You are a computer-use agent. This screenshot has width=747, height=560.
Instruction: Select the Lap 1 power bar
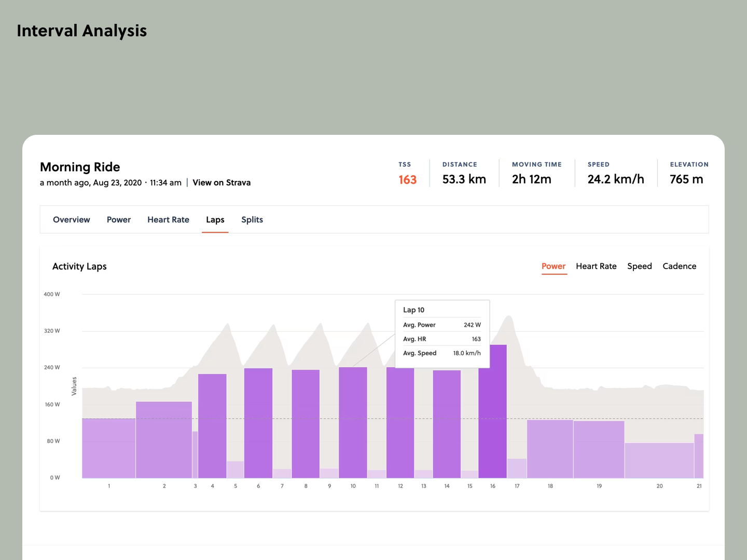(x=108, y=449)
